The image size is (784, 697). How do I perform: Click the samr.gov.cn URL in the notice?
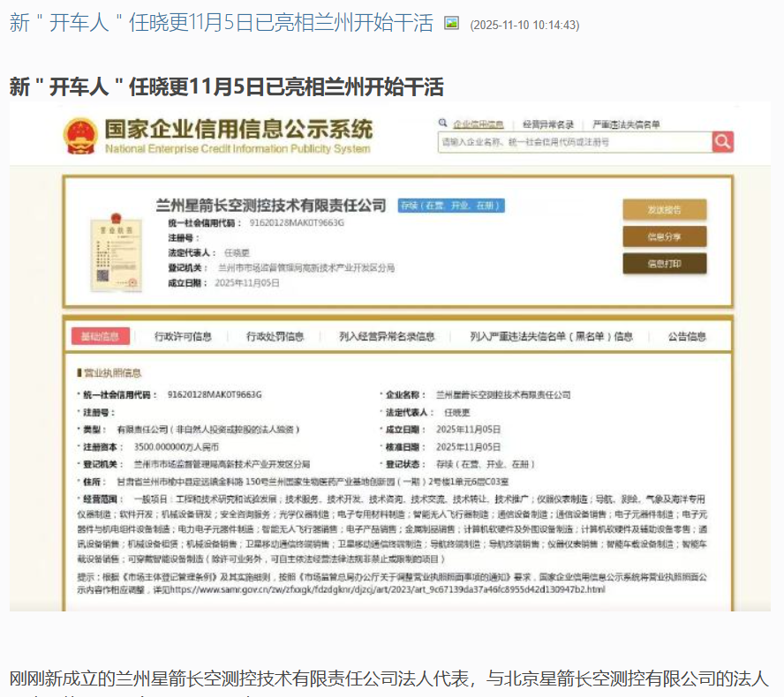(388, 589)
